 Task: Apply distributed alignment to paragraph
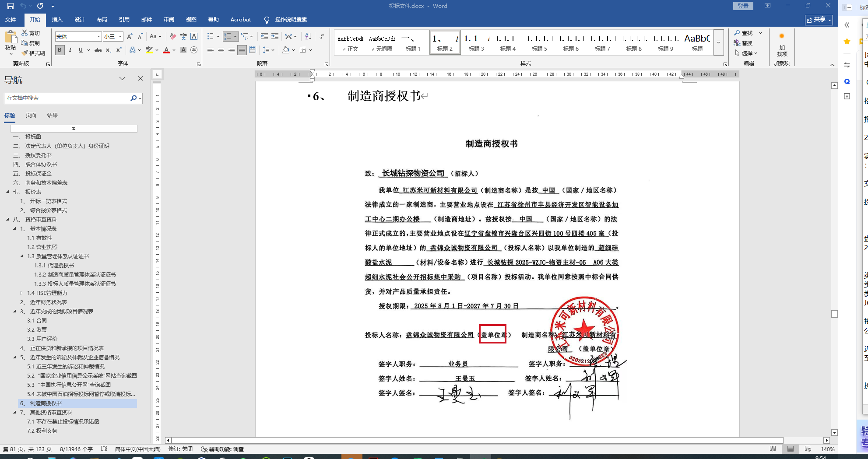[253, 50]
